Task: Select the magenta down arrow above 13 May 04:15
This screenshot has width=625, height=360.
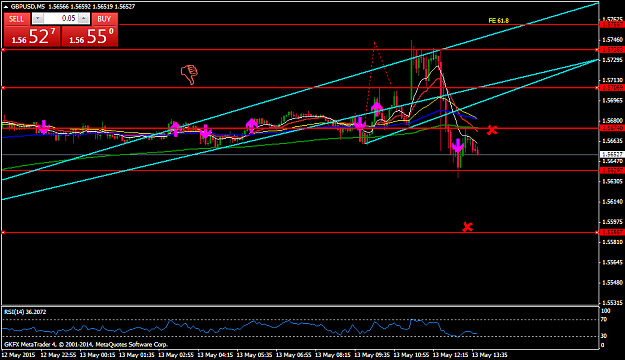Action: pyautogui.click(x=205, y=131)
